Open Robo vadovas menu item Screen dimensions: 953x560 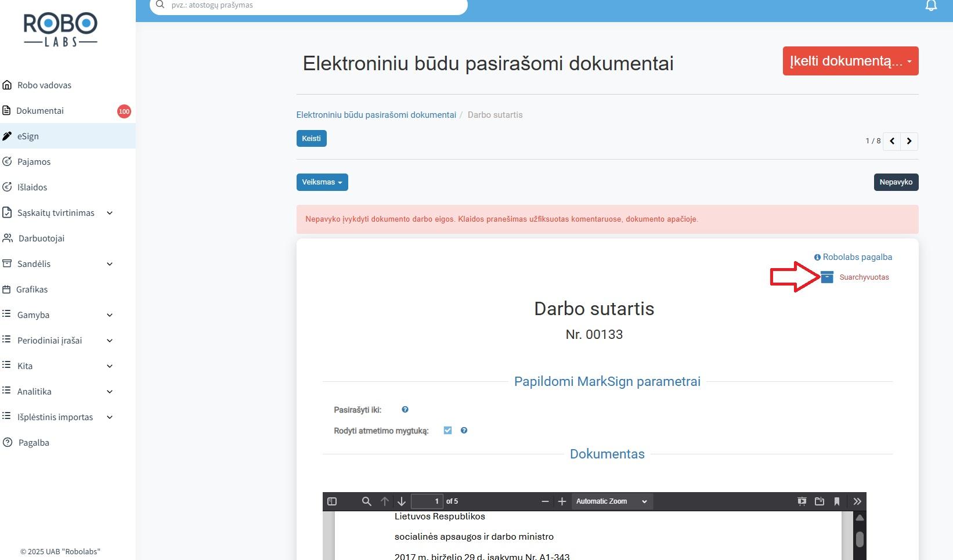pos(68,85)
